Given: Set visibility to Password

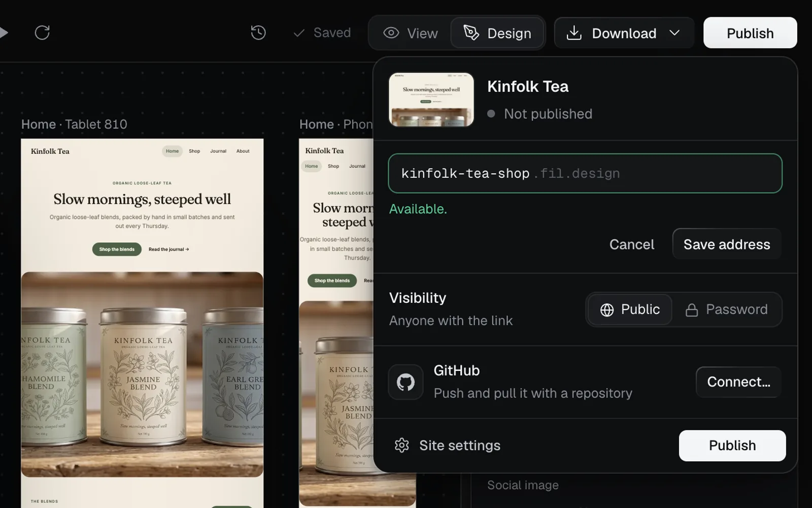Looking at the screenshot, I should [727, 309].
